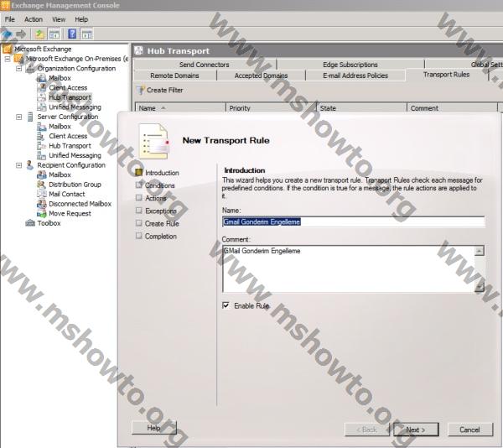Toggle the Show/Hide Console Tree icon

click(54, 34)
